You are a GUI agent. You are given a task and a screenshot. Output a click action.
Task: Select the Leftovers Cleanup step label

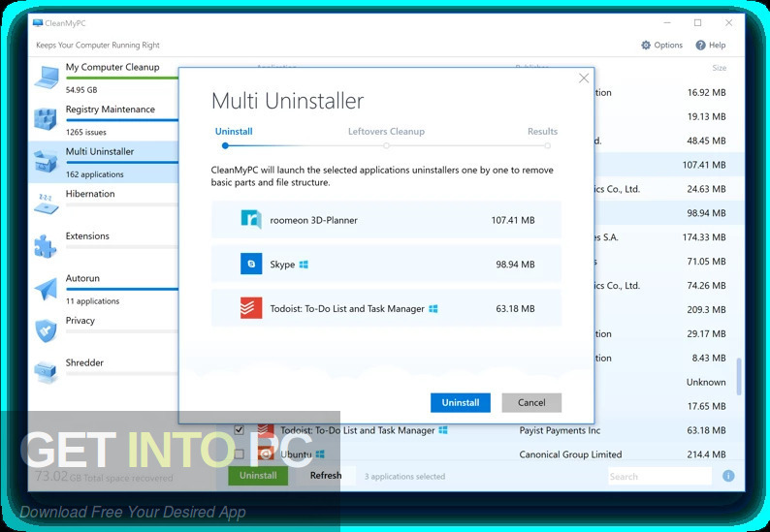pyautogui.click(x=386, y=132)
